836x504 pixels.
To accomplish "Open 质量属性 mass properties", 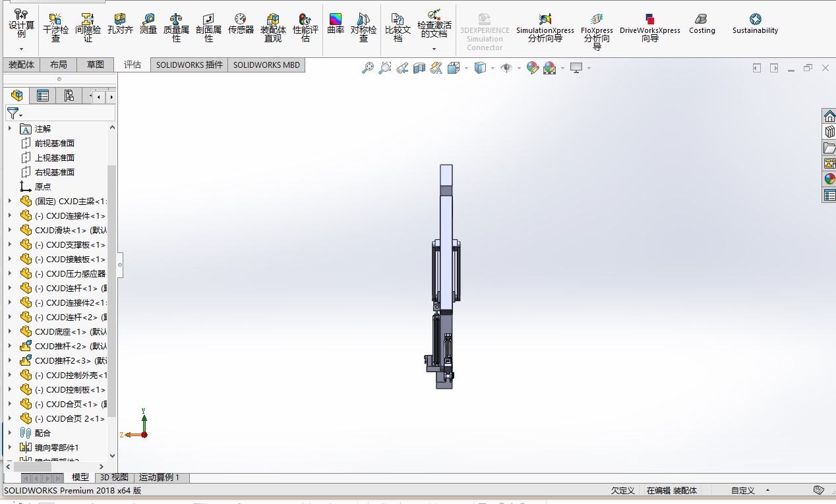I will tap(176, 27).
